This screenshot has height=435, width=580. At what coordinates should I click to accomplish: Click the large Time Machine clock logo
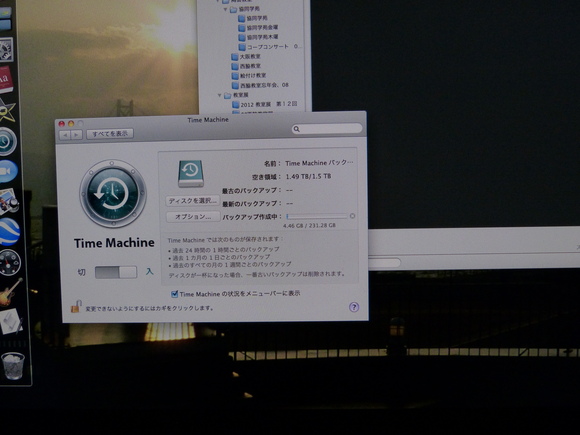click(113, 193)
